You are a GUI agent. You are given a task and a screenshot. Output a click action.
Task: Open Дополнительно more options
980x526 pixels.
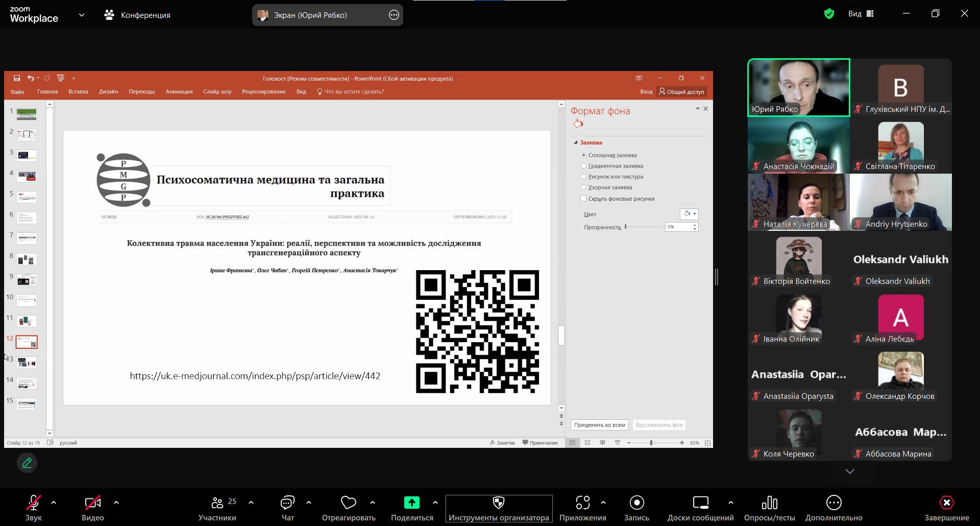click(834, 503)
